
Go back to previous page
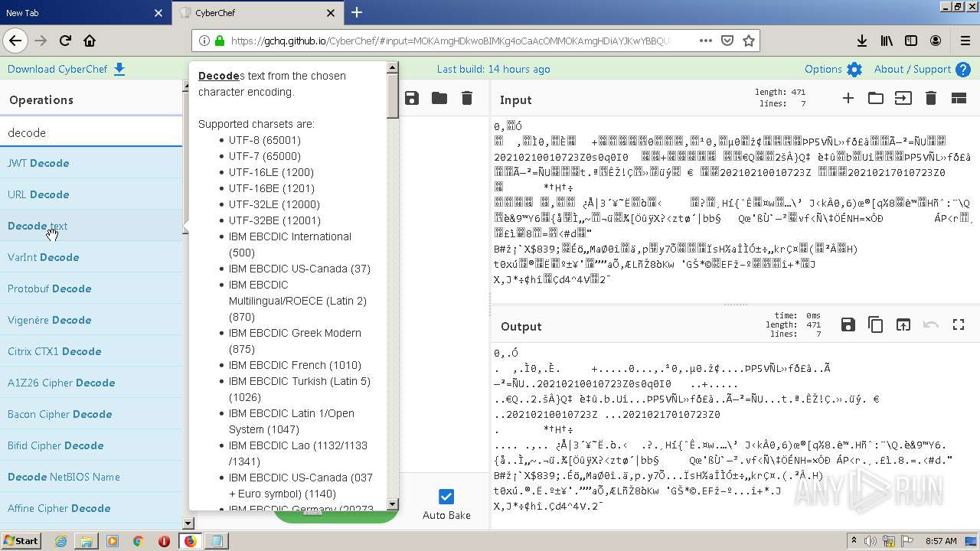point(15,41)
